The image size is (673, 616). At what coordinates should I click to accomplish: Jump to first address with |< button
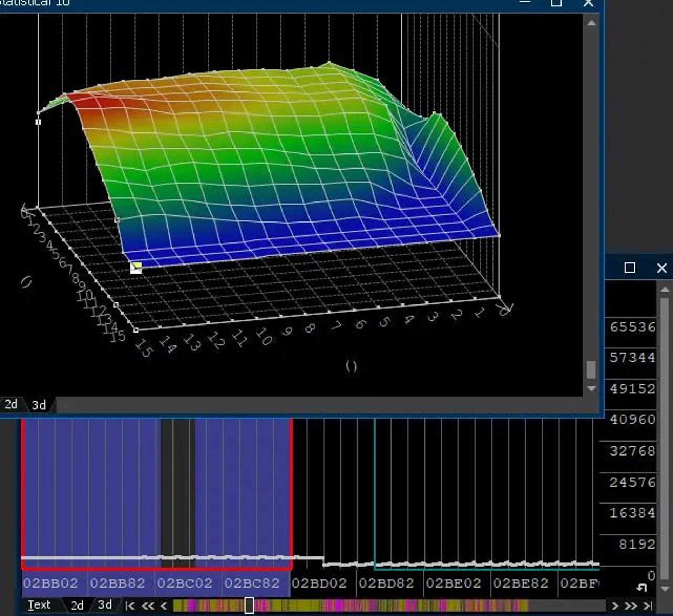[x=130, y=605]
